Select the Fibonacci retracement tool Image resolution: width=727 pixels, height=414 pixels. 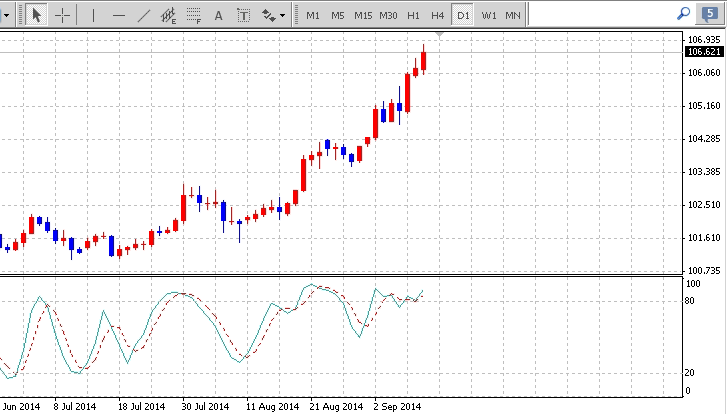194,15
